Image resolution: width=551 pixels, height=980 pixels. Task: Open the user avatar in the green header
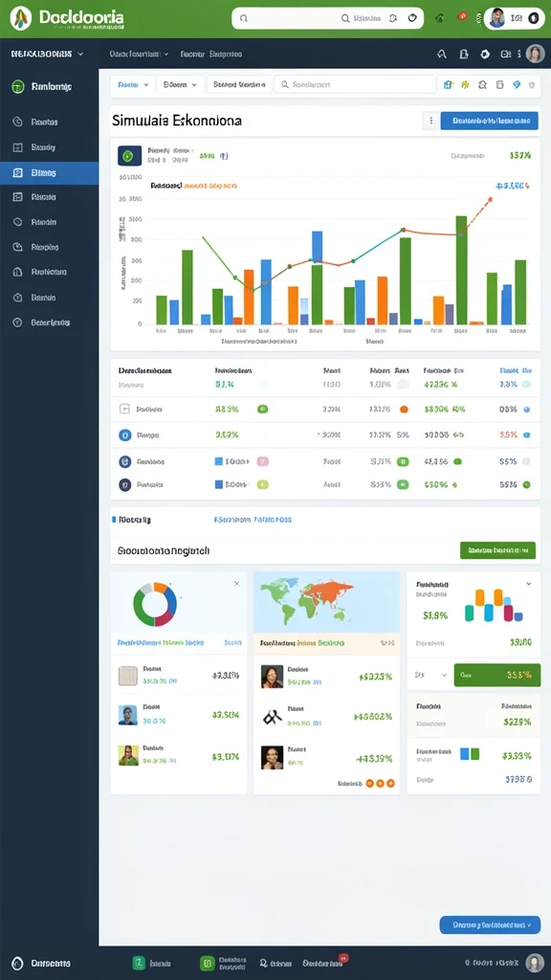(x=496, y=18)
